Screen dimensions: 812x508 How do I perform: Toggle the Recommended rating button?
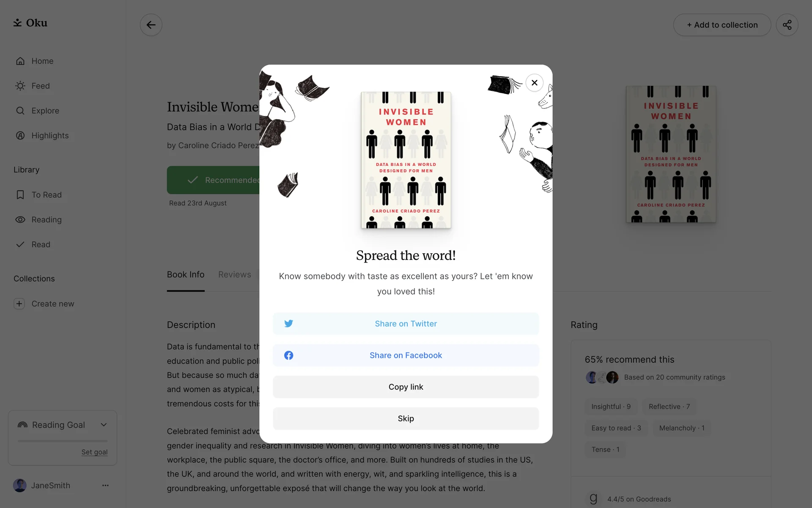[213, 180]
